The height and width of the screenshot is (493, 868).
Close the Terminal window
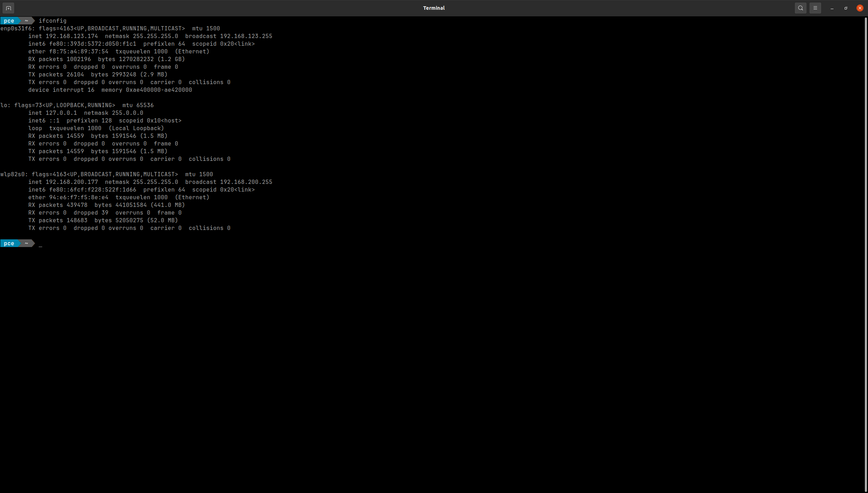(x=860, y=8)
